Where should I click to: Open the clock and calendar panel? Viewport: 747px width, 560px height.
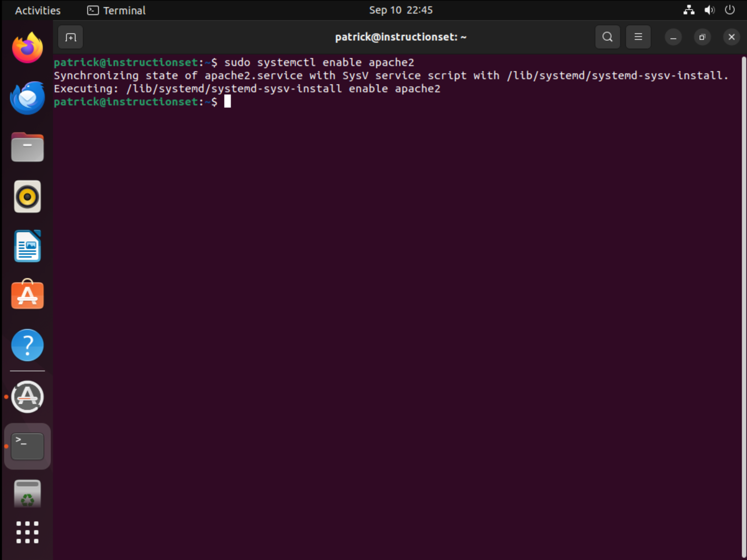(x=400, y=10)
